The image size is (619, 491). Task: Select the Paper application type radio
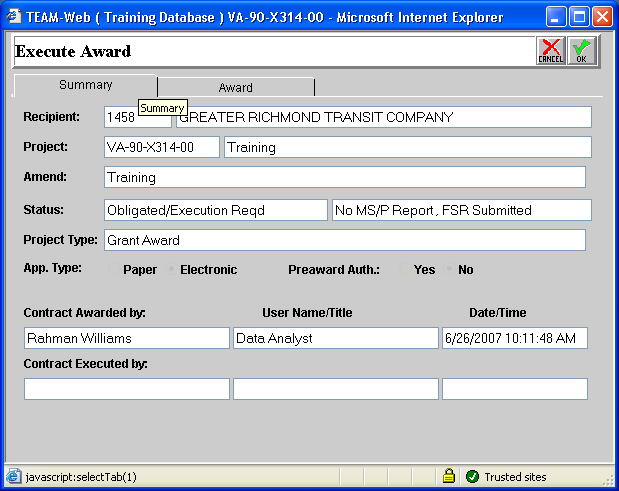pos(114,269)
